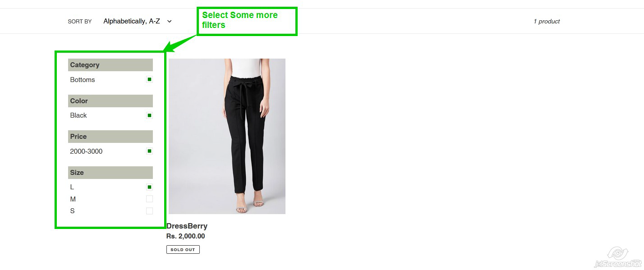Uncheck the size L checkbox
644x270 pixels.
coord(149,187)
